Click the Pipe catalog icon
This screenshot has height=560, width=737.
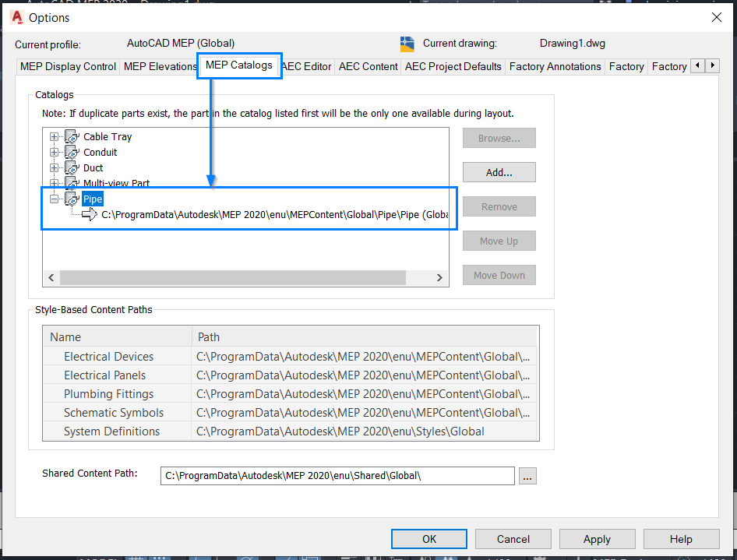pyautogui.click(x=72, y=199)
